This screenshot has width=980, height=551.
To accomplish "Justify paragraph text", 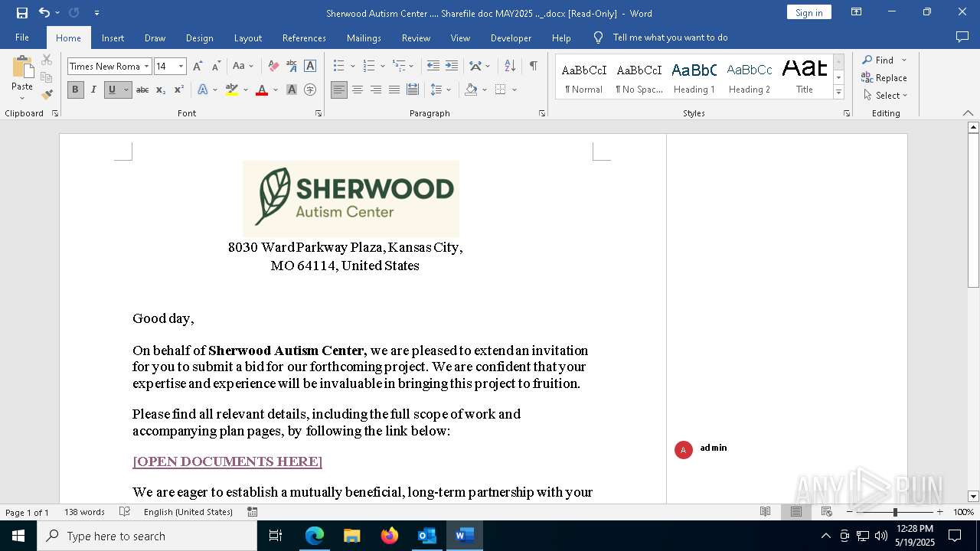I will click(394, 90).
